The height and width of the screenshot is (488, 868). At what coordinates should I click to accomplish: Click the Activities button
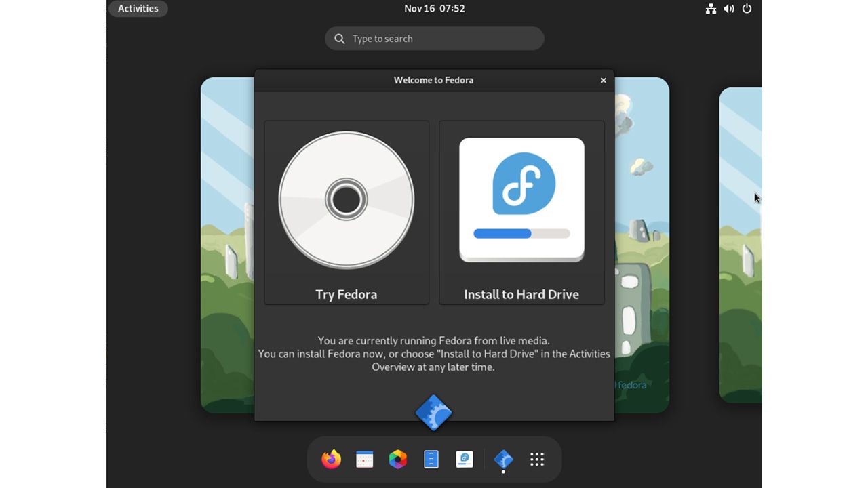point(138,9)
